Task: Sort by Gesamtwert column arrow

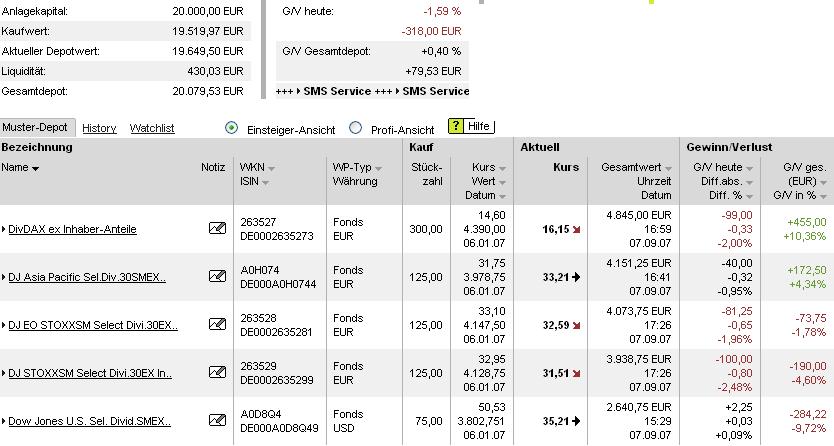Action: pyautogui.click(x=667, y=168)
